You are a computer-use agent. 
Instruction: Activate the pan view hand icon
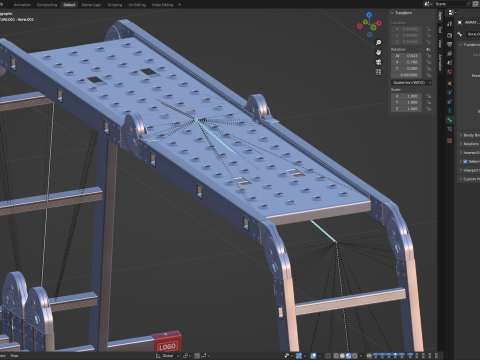tap(378, 52)
